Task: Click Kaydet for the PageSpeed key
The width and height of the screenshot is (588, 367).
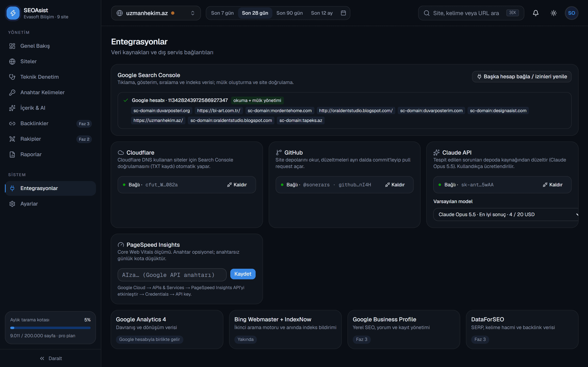Action: pos(243,274)
